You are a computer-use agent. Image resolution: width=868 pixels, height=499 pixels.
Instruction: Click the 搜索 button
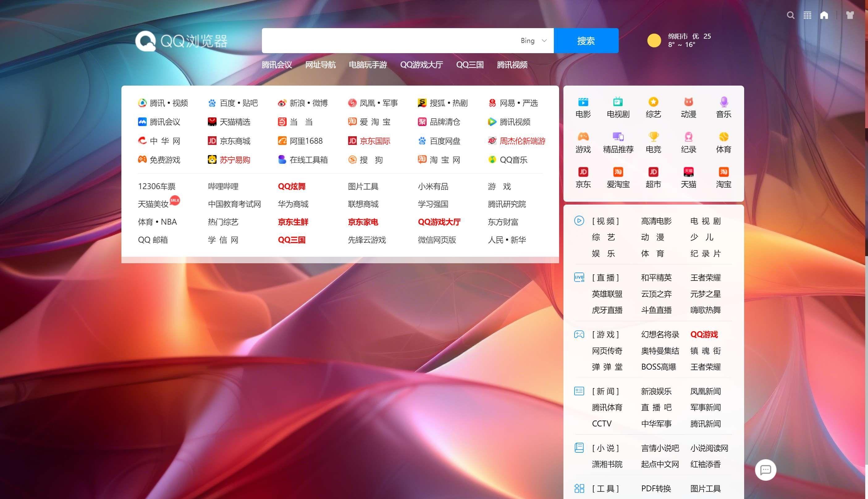click(x=586, y=41)
